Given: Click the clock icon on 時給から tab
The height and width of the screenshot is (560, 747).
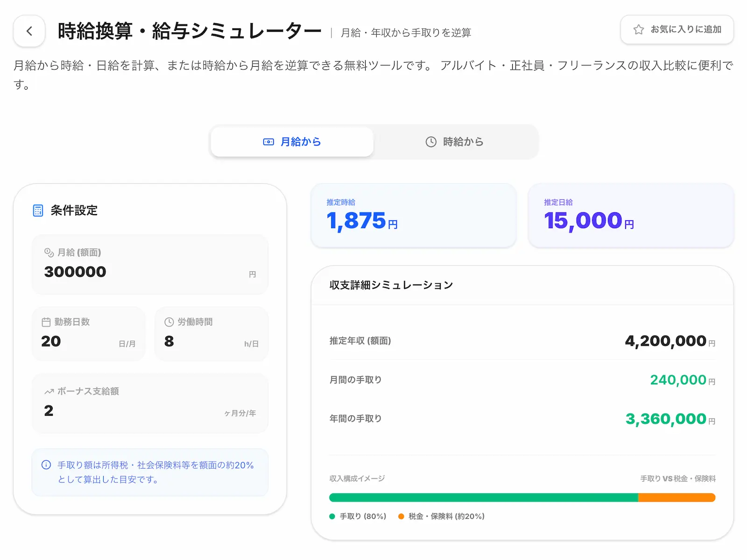Looking at the screenshot, I should click(x=431, y=142).
